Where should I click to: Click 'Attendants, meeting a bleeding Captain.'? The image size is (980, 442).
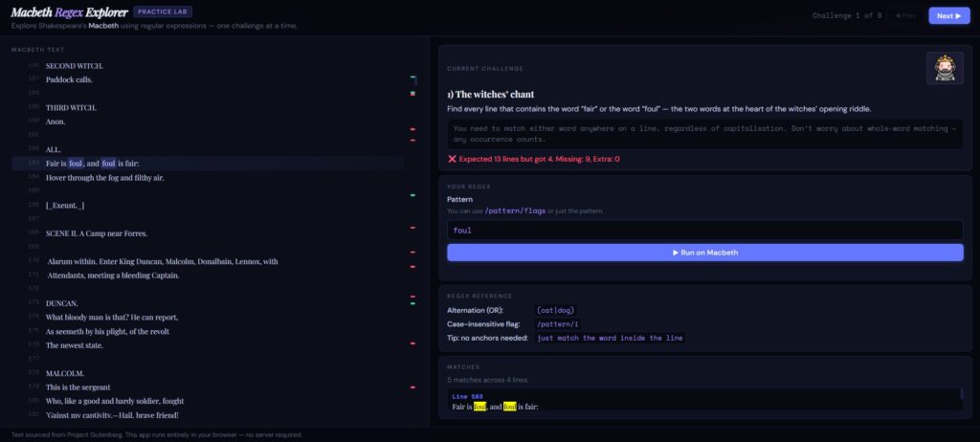coord(113,276)
